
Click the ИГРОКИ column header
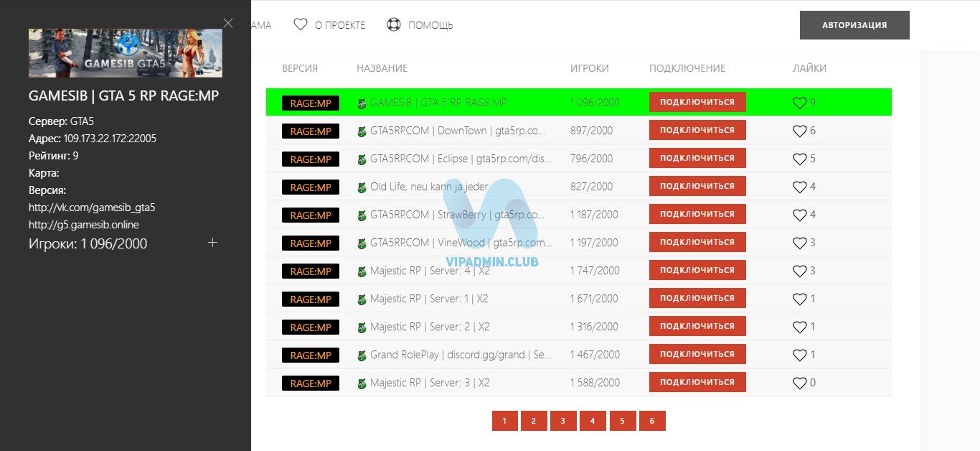(x=590, y=68)
